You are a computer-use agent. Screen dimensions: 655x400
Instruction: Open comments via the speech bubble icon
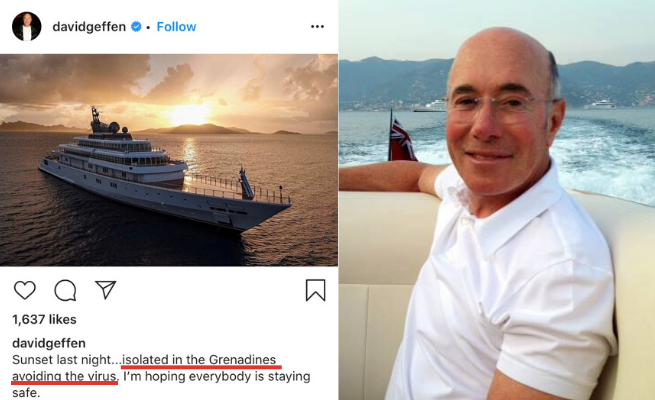click(x=65, y=290)
